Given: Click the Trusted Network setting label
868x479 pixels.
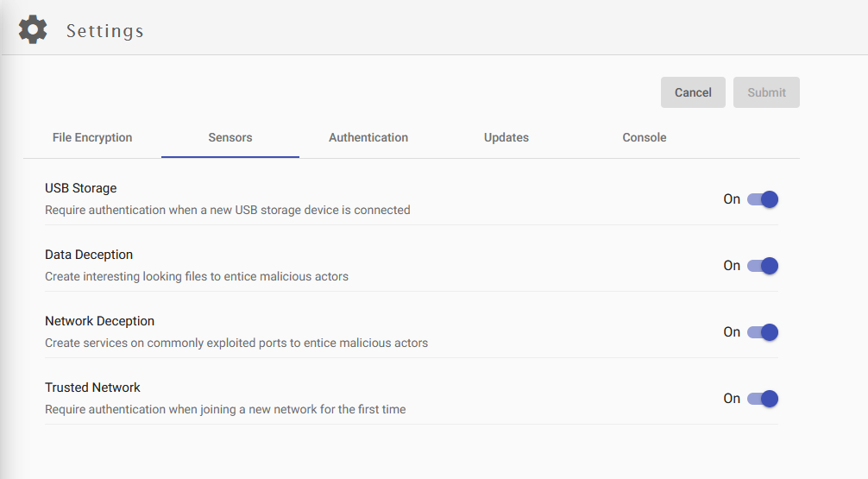Looking at the screenshot, I should [92, 388].
